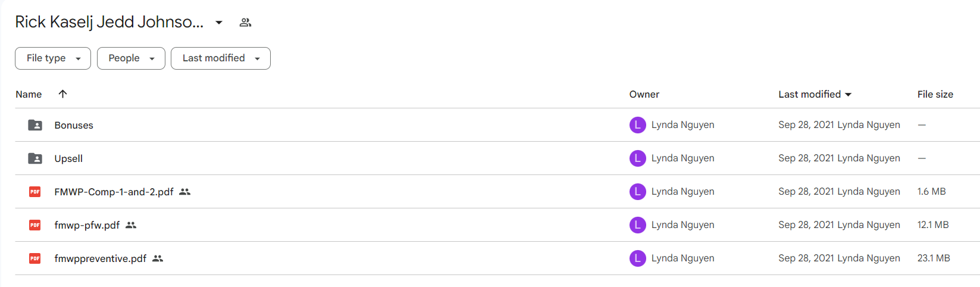980x287 pixels.
Task: Toggle name sort direction arrow
Action: coord(62,94)
